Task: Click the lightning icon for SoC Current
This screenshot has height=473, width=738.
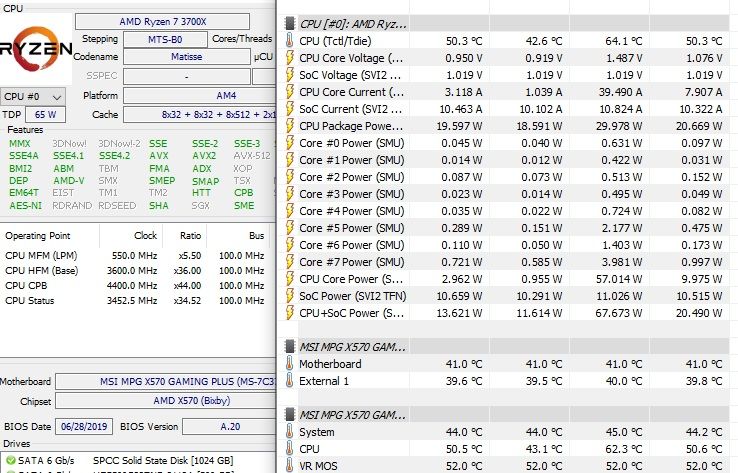Action: 290,109
